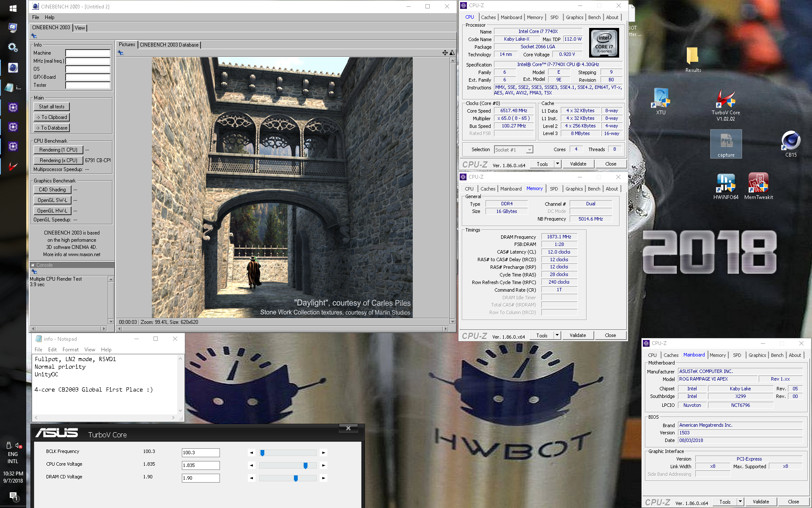Select the second CPU-Z taskbar icon
This screenshot has width=812, height=508.
coord(13,127)
